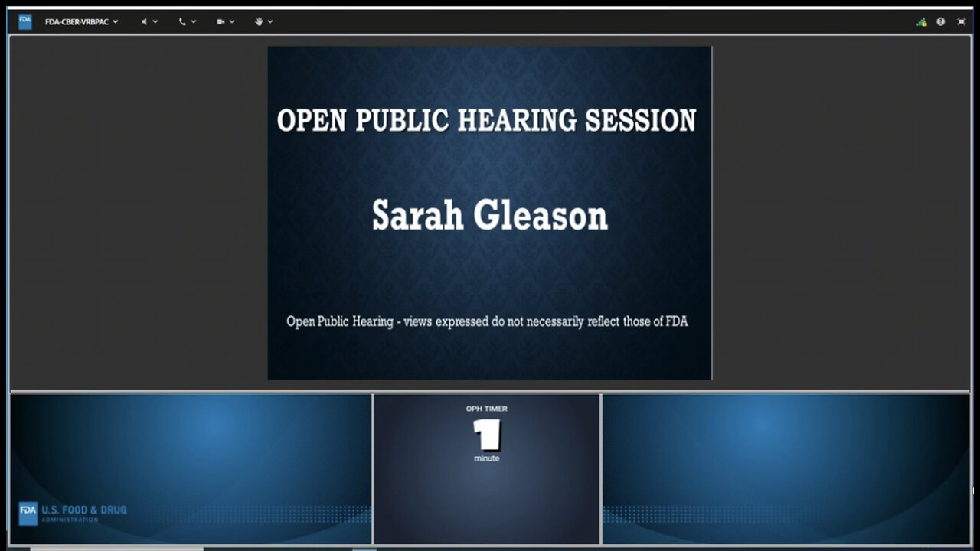This screenshot has width=980, height=551.
Task: Click the Sarah Gleason speaker name
Action: [x=490, y=216]
